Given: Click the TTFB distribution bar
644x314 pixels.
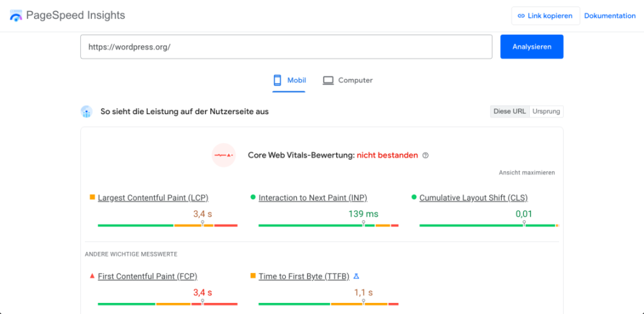Looking at the screenshot, I should [x=329, y=304].
